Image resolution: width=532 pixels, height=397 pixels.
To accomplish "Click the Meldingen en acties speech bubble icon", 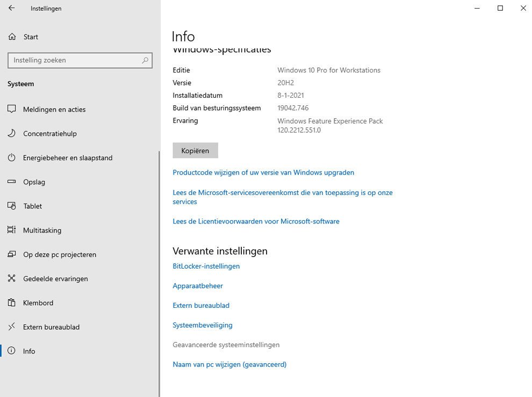I will click(x=11, y=109).
